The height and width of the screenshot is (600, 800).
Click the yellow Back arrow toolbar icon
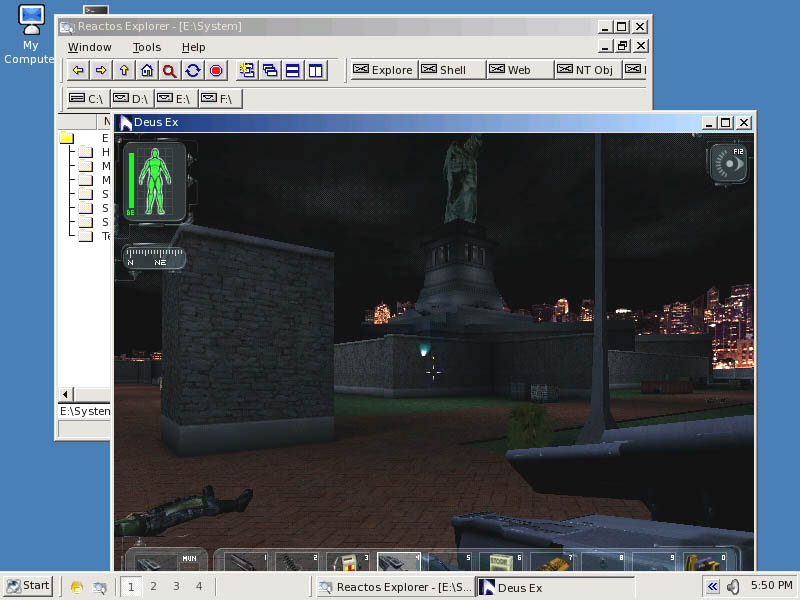78,70
